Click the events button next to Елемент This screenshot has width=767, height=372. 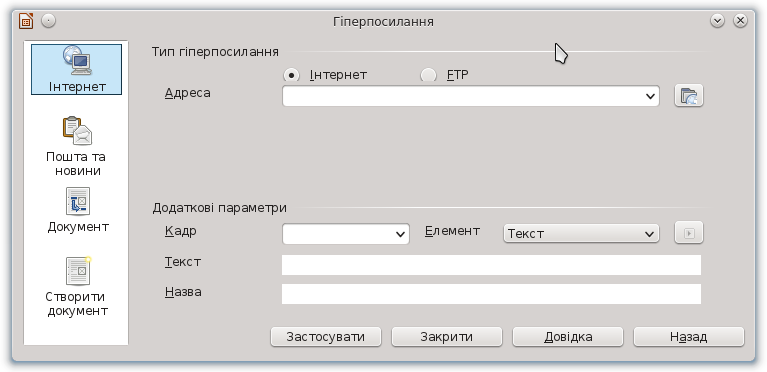(x=689, y=233)
